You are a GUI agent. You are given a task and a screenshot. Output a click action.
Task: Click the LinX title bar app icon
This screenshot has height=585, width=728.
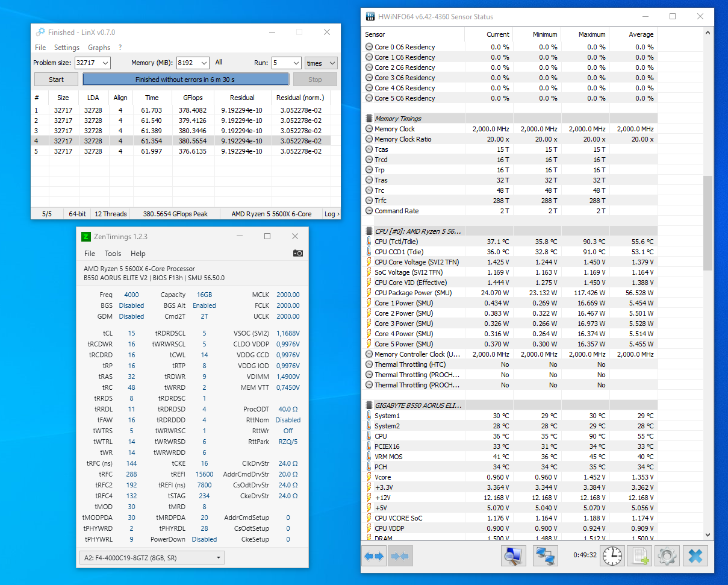40,33
